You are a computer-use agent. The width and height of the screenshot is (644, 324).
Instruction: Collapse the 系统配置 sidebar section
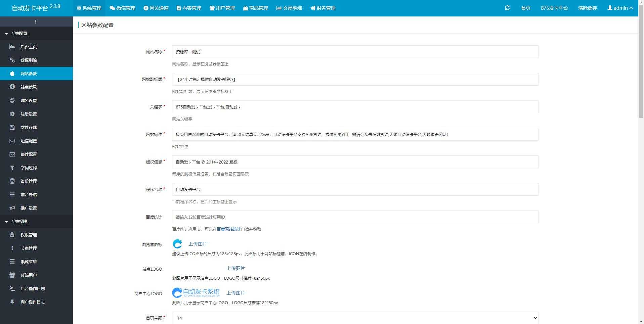coord(36,33)
